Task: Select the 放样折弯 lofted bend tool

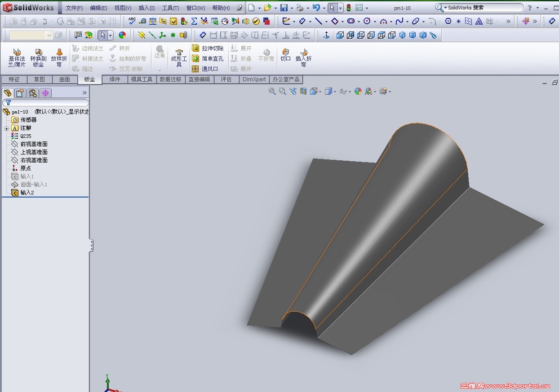Action: pyautogui.click(x=59, y=58)
